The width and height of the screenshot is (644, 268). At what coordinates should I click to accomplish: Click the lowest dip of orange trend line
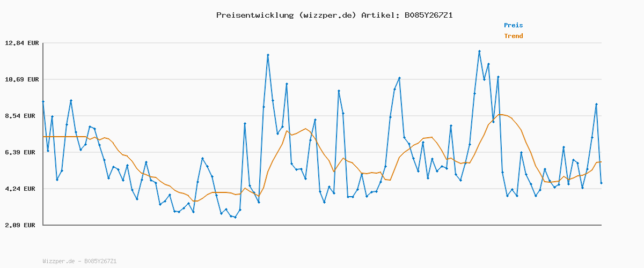pyautogui.click(x=195, y=201)
